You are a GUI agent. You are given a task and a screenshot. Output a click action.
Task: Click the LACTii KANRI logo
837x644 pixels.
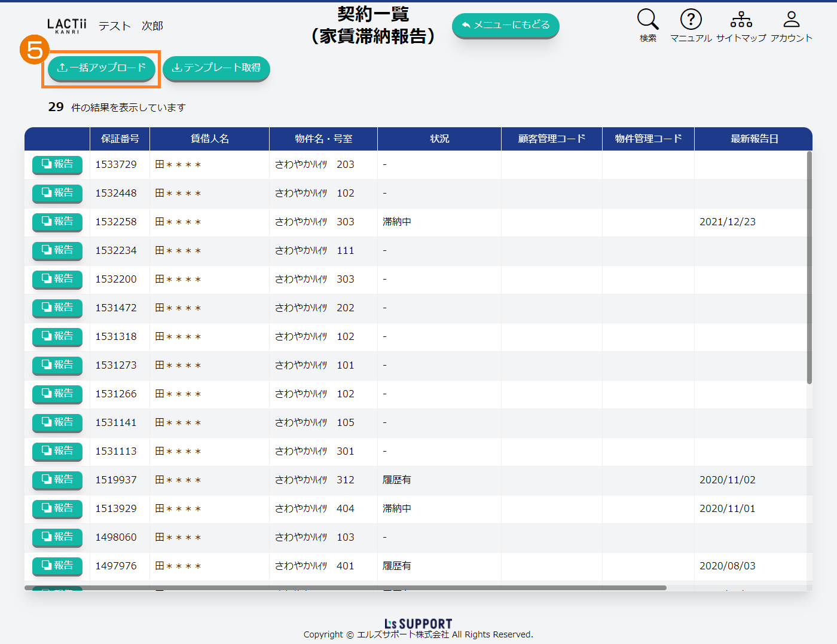(67, 26)
